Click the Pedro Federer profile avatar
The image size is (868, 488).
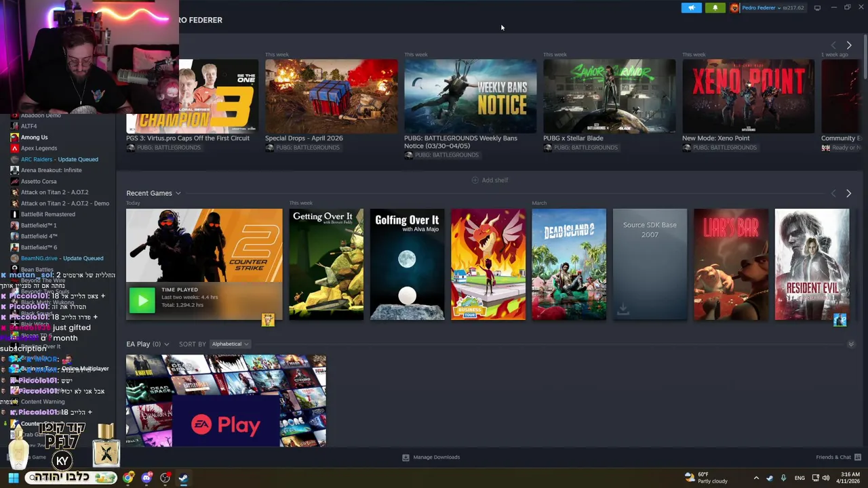pyautogui.click(x=734, y=8)
